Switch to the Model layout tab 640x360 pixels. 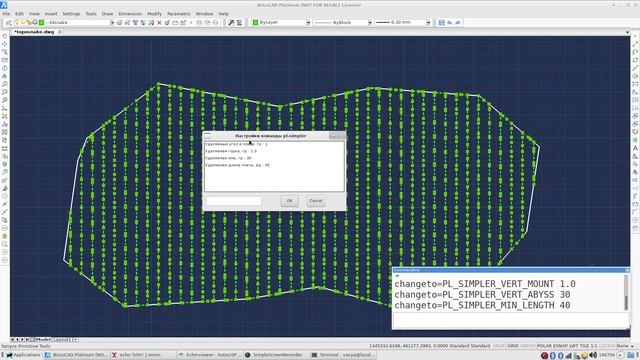(x=43, y=339)
